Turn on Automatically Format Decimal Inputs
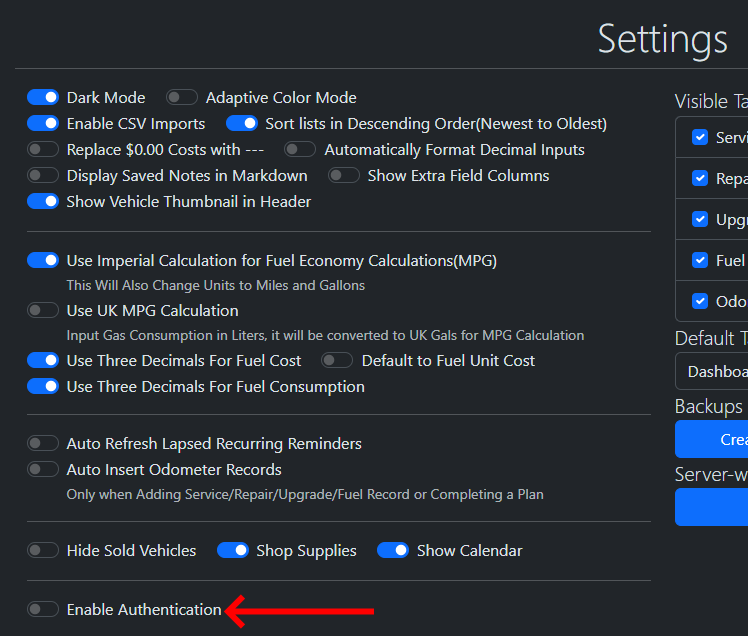 tap(300, 150)
